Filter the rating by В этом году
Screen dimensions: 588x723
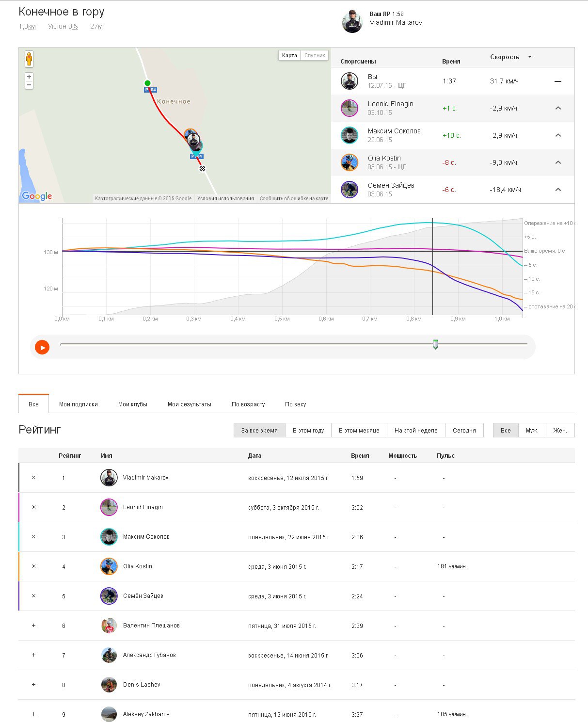click(308, 430)
